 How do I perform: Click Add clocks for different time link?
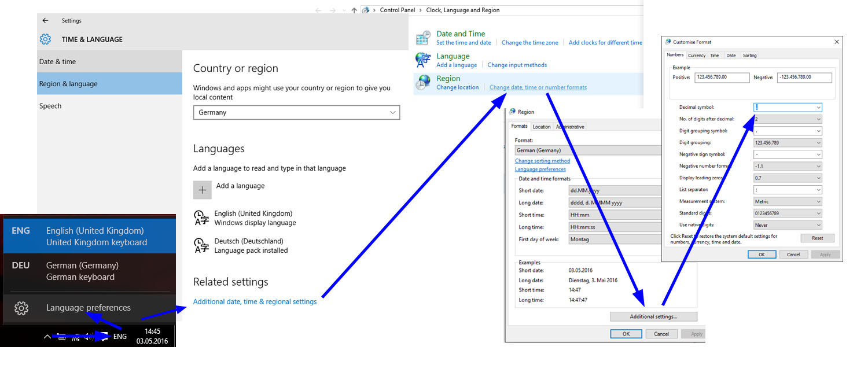point(605,43)
